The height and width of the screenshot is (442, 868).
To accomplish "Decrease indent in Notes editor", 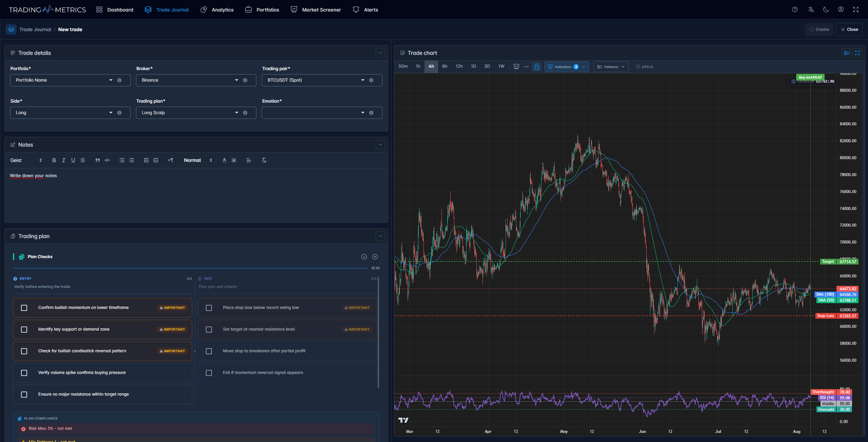I will click(146, 160).
